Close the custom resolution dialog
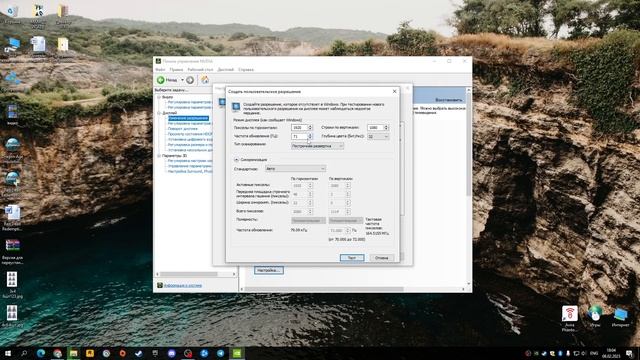This screenshot has width=640, height=360. click(x=394, y=91)
